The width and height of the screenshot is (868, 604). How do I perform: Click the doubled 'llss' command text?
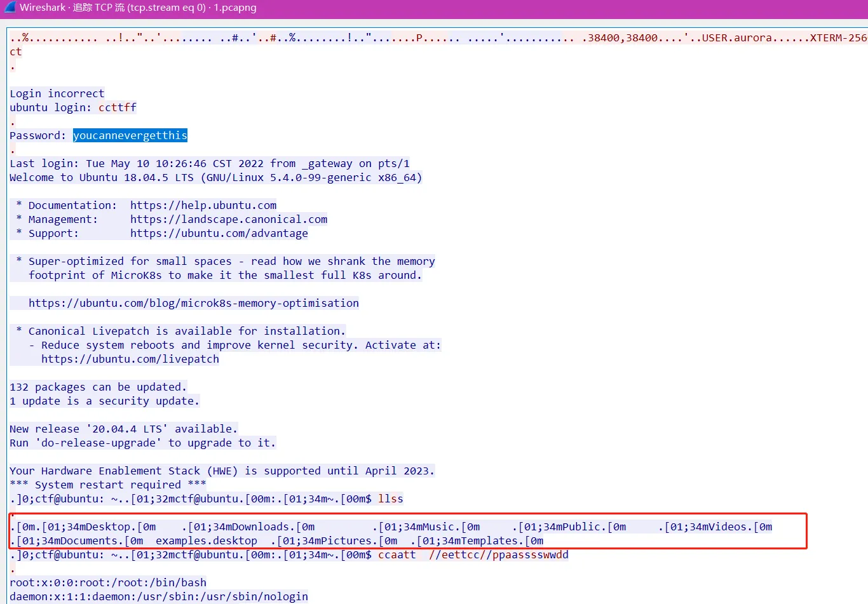pos(390,499)
